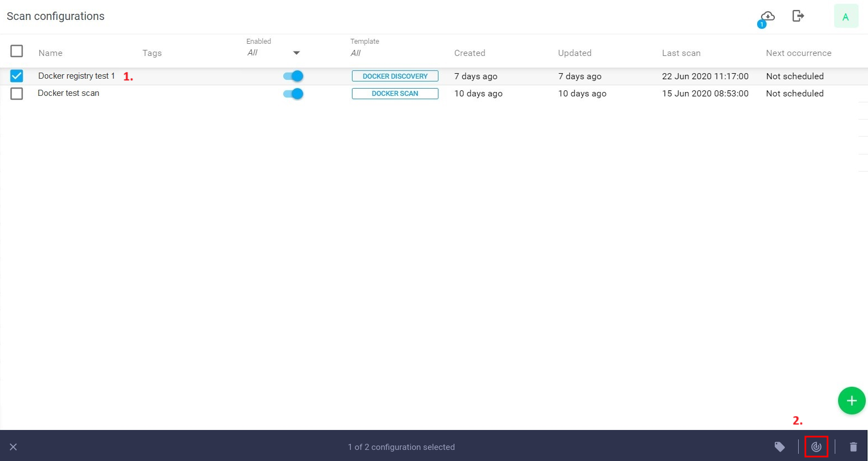Disable the Docker registry test 1 switch
Screen dimensions: 868x461
click(x=293, y=76)
